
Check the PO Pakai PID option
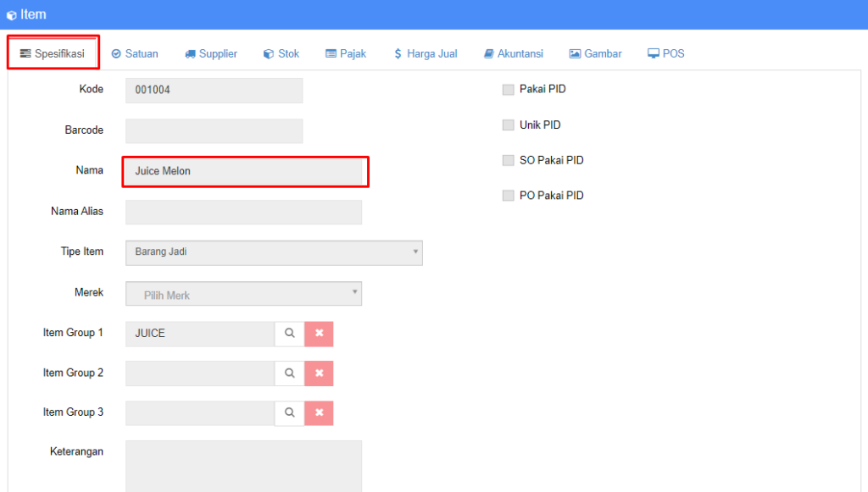[x=509, y=196]
